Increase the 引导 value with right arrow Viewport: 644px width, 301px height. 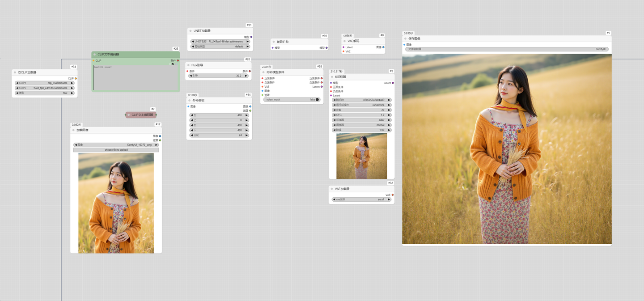coord(247,76)
